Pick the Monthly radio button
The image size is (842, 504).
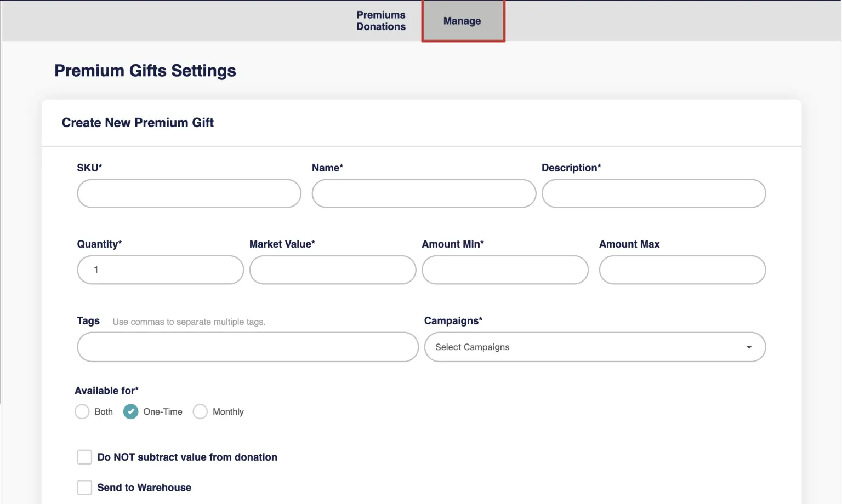tap(200, 411)
